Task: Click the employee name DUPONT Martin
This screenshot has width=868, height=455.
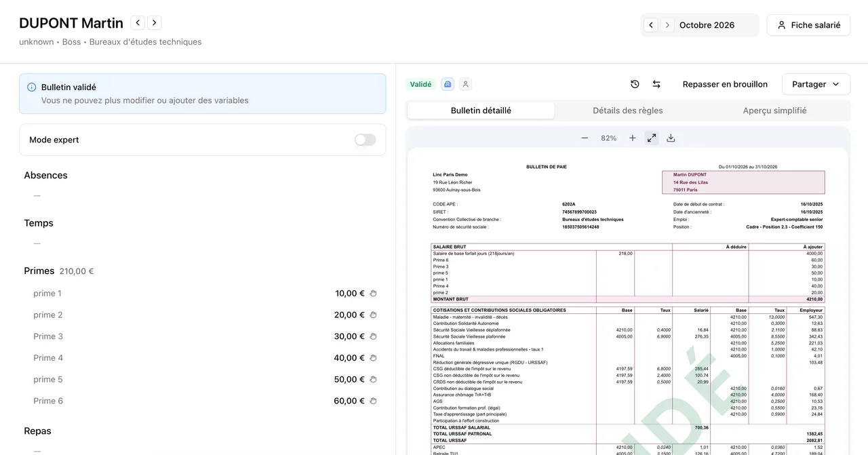Action: pos(71,23)
